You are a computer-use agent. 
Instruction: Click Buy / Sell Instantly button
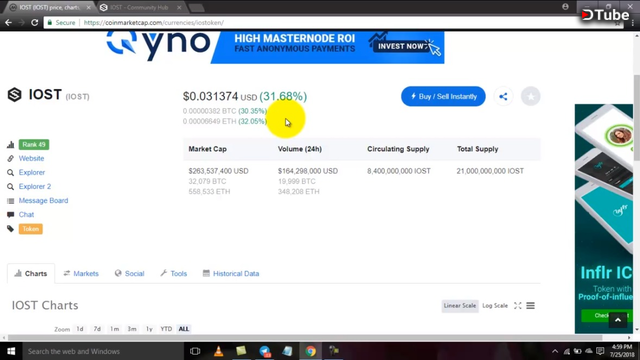(443, 96)
